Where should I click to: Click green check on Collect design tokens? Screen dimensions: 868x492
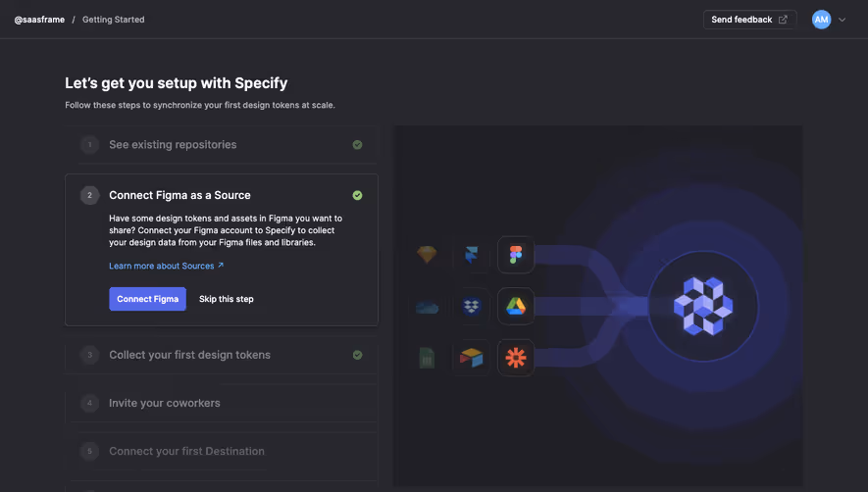pyautogui.click(x=358, y=355)
